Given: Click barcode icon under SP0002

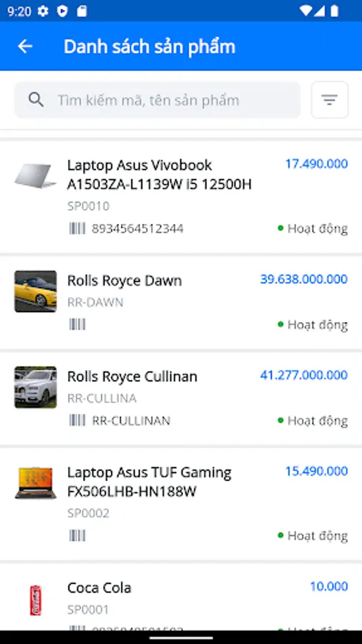Looking at the screenshot, I should pyautogui.click(x=77, y=535).
